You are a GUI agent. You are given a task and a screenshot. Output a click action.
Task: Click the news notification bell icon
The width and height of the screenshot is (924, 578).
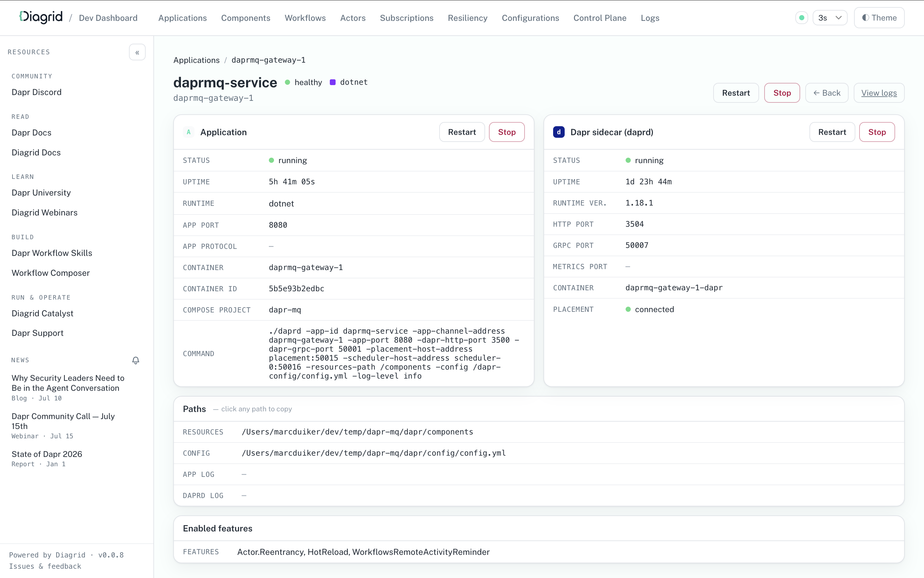click(x=135, y=360)
